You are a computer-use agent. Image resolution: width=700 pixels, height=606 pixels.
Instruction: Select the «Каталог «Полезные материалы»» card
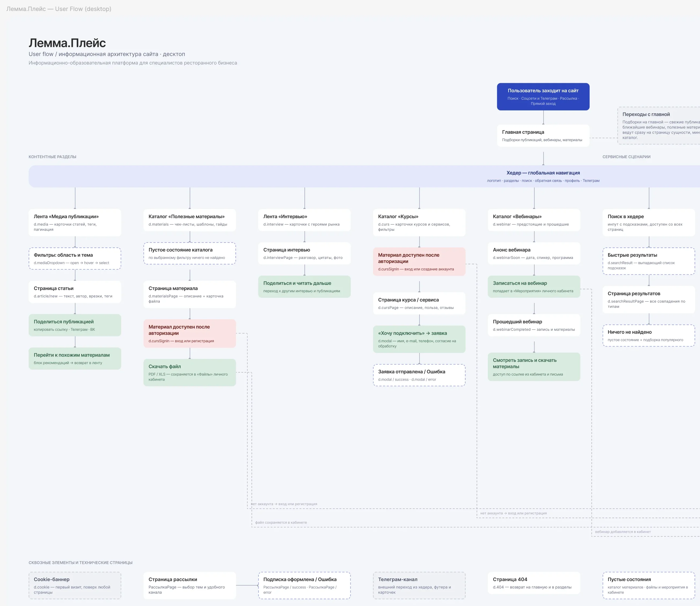point(190,220)
